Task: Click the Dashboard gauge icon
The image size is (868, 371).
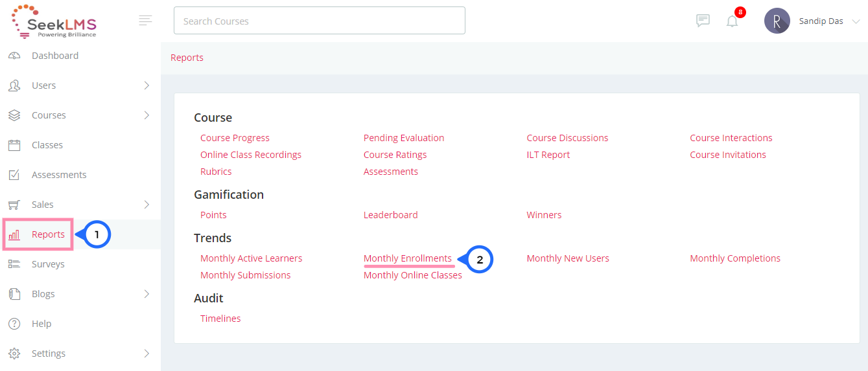Action: pyautogui.click(x=14, y=56)
